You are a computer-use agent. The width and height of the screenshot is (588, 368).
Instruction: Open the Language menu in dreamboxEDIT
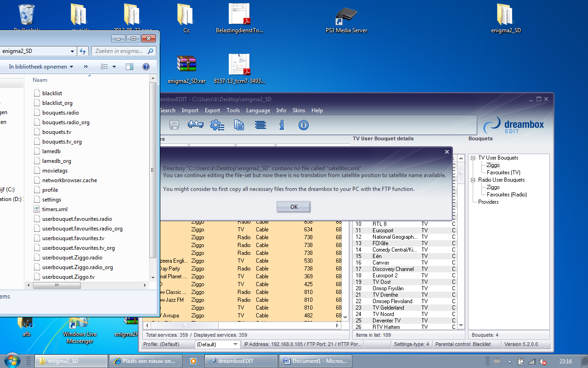tap(258, 110)
